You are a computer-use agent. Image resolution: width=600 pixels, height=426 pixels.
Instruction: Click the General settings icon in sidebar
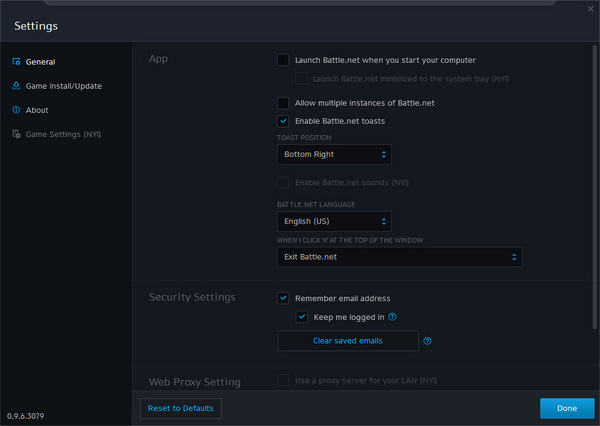coord(16,62)
